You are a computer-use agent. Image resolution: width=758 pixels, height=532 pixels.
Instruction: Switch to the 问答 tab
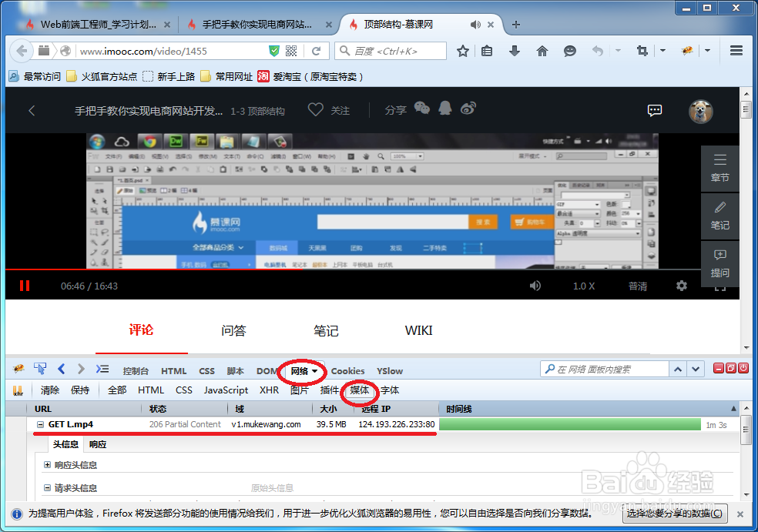(233, 330)
